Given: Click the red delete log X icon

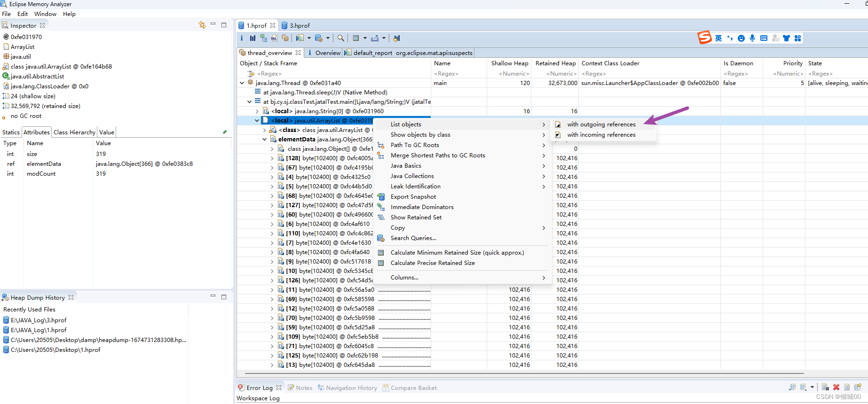Looking at the screenshot, I should point(836,387).
